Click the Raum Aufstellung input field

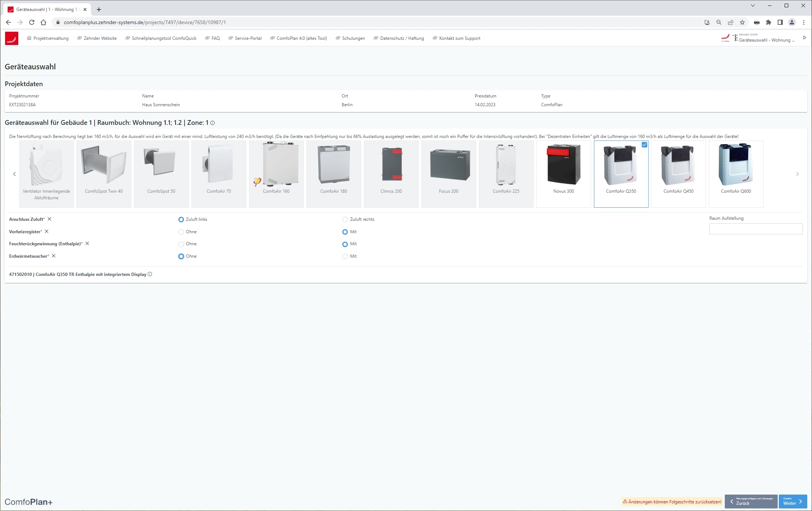(x=755, y=229)
